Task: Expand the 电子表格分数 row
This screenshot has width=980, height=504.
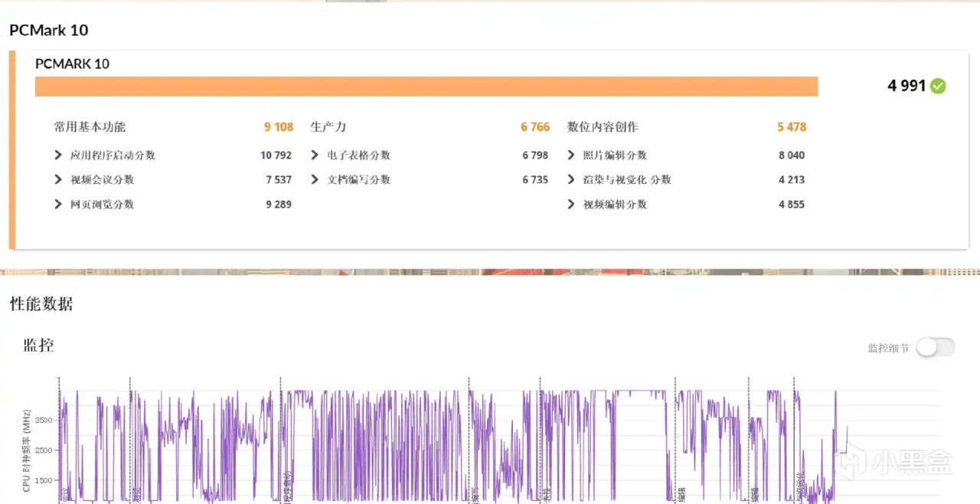Action: (x=315, y=155)
